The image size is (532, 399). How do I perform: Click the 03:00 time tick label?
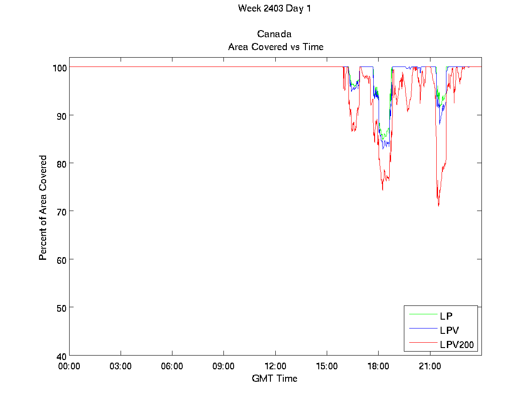pyautogui.click(x=121, y=367)
